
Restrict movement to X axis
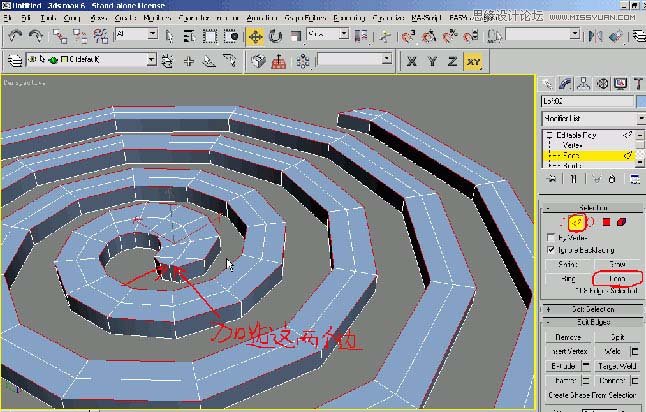point(411,61)
